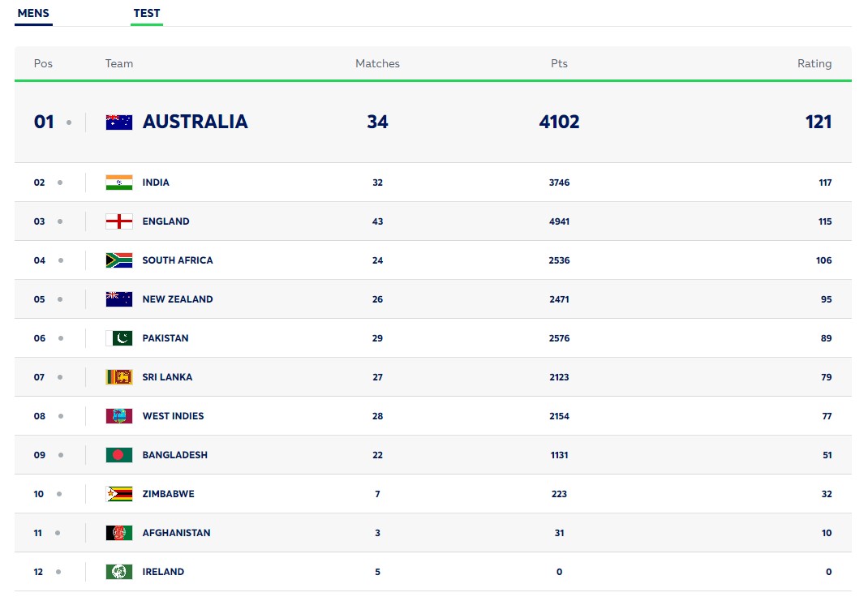The width and height of the screenshot is (868, 597).
Task: Click the Afghanistan flag icon
Action: (119, 533)
